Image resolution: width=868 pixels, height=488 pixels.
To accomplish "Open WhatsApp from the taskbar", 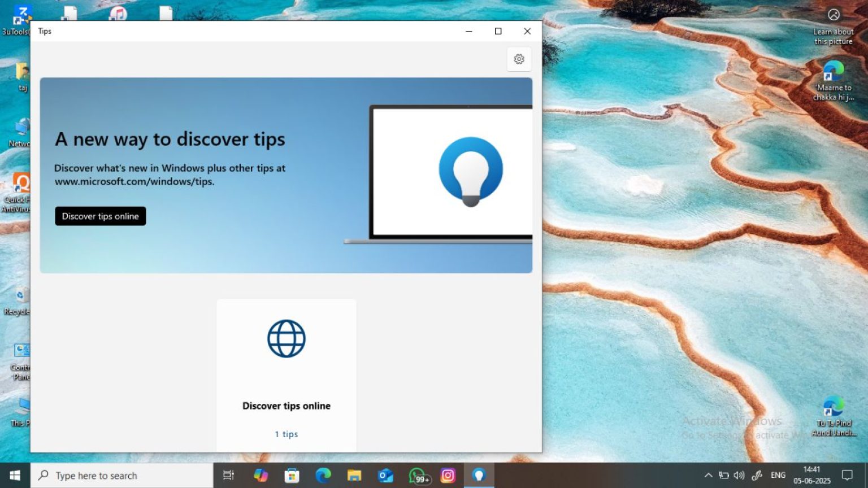I will tap(418, 476).
